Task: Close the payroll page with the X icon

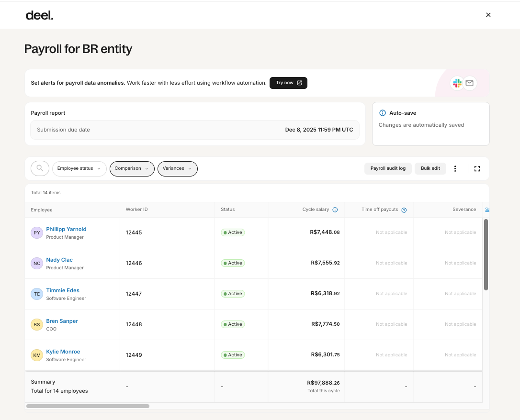Action: (x=488, y=15)
